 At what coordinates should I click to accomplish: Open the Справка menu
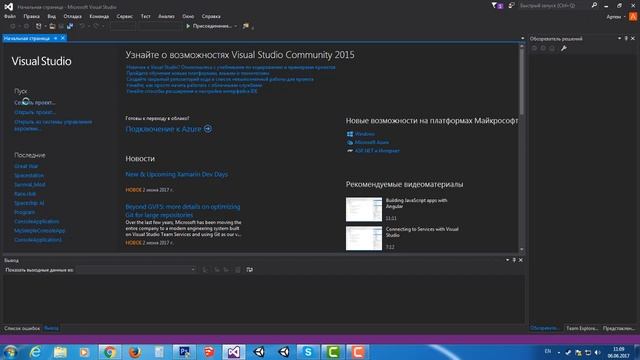(x=211, y=16)
